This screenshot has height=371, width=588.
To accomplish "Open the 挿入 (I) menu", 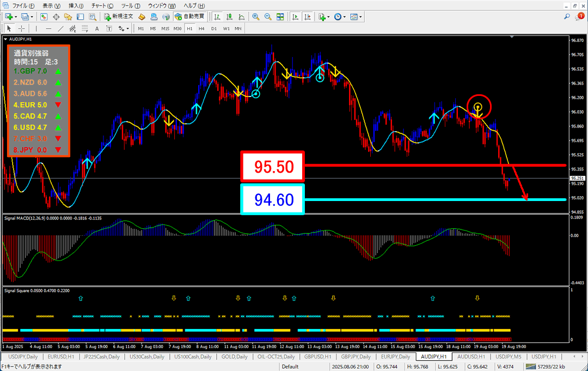I will (76, 5).
